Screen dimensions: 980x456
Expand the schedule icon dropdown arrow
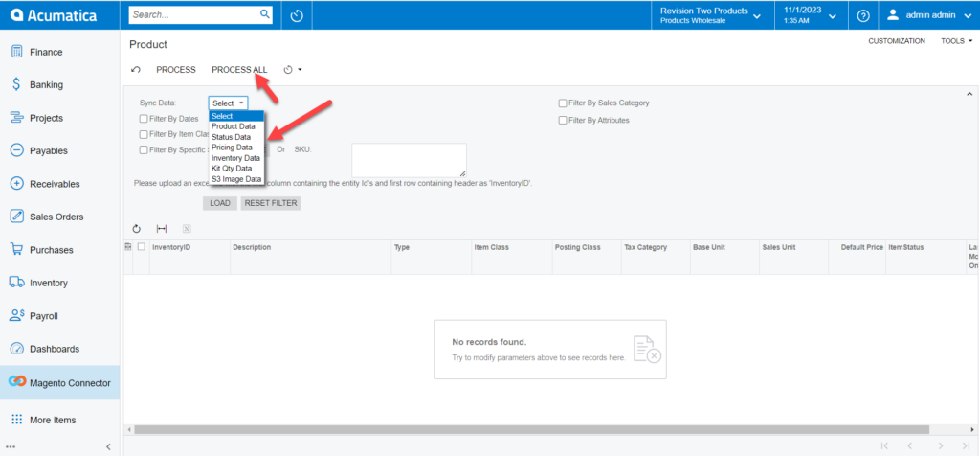tap(300, 69)
